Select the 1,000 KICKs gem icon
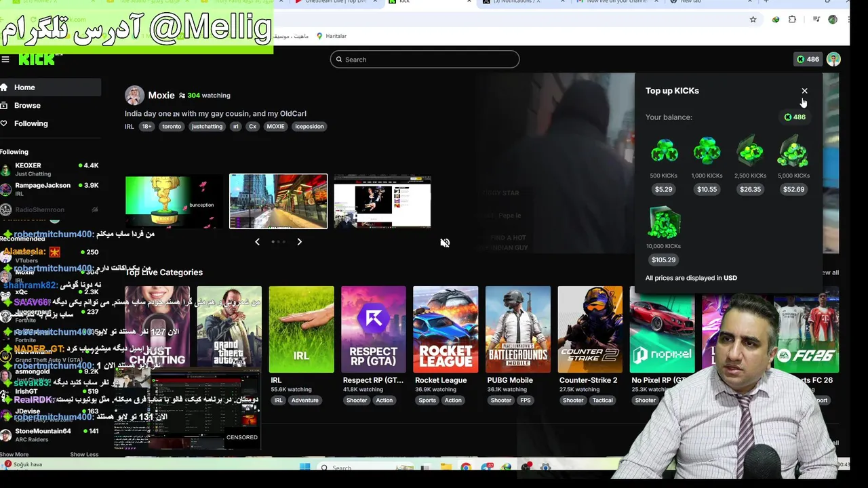868x488 pixels. [x=707, y=152]
